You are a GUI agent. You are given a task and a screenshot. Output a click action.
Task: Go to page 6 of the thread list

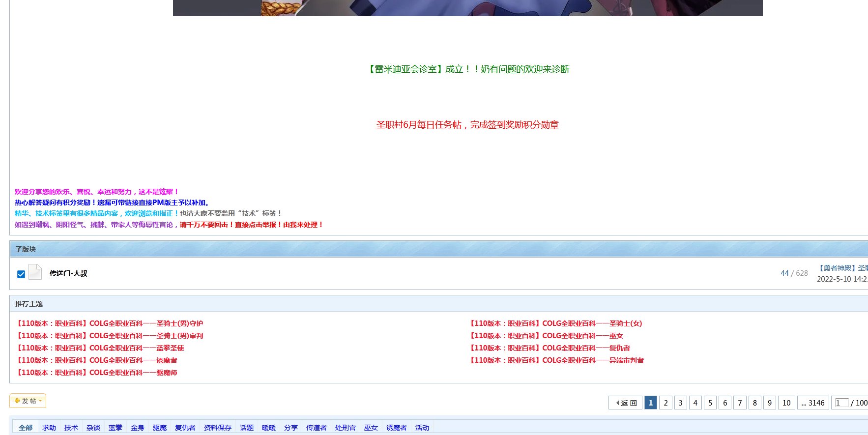coord(725,403)
